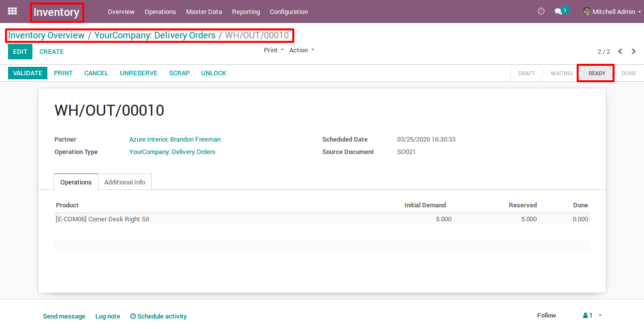Expand the Action dropdown
The image size is (644, 329).
pos(302,50)
